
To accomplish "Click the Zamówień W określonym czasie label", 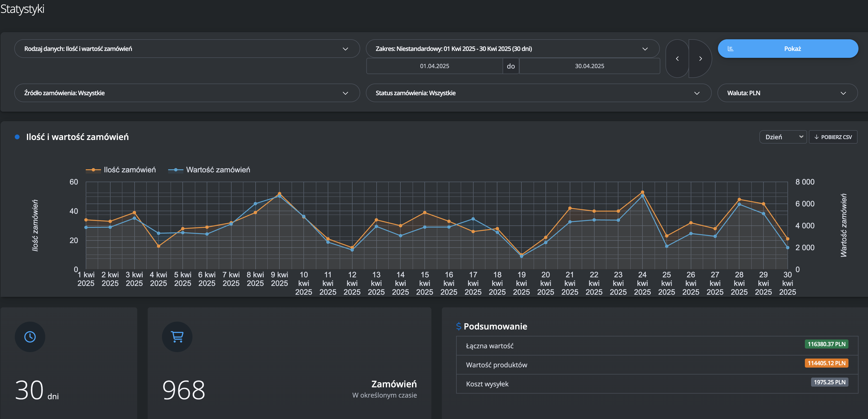I will pyautogui.click(x=384, y=389).
